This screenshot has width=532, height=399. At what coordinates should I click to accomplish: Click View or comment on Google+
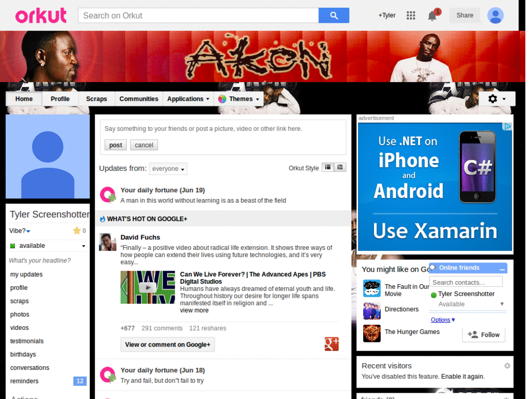(168, 344)
